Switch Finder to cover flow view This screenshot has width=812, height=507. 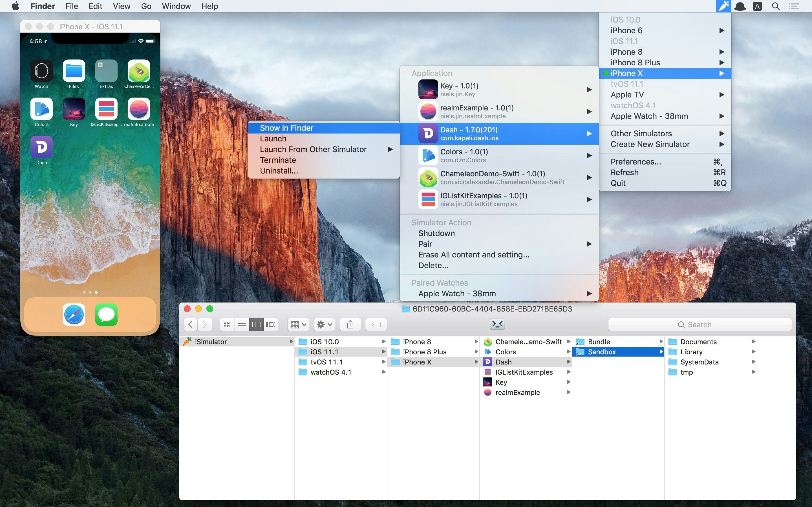click(x=271, y=324)
